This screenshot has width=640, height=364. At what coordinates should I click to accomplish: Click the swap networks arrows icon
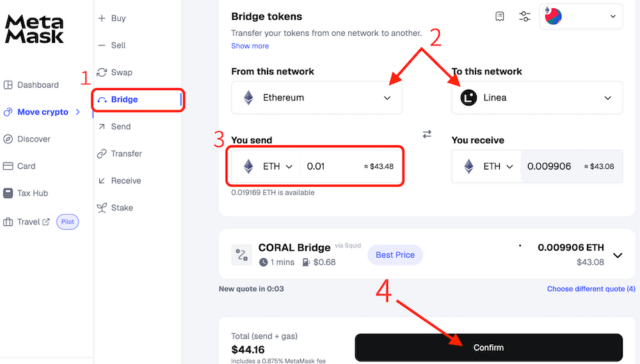(427, 134)
